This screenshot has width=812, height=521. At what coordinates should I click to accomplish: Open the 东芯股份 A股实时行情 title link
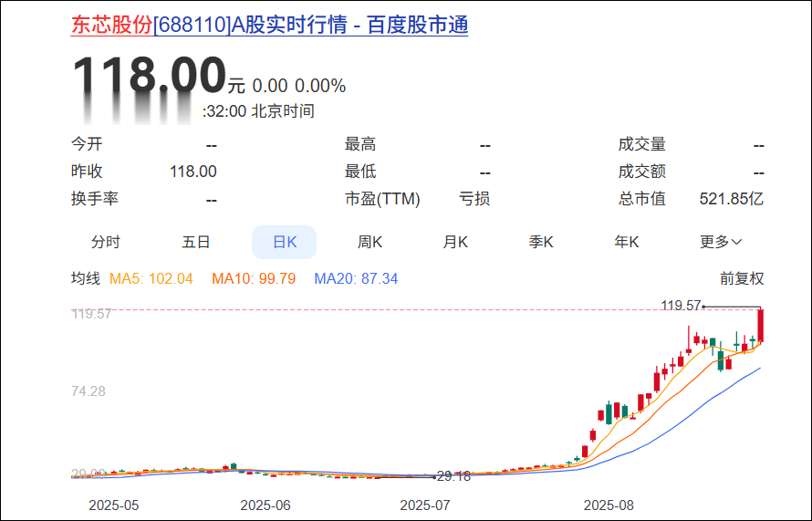pos(269,25)
